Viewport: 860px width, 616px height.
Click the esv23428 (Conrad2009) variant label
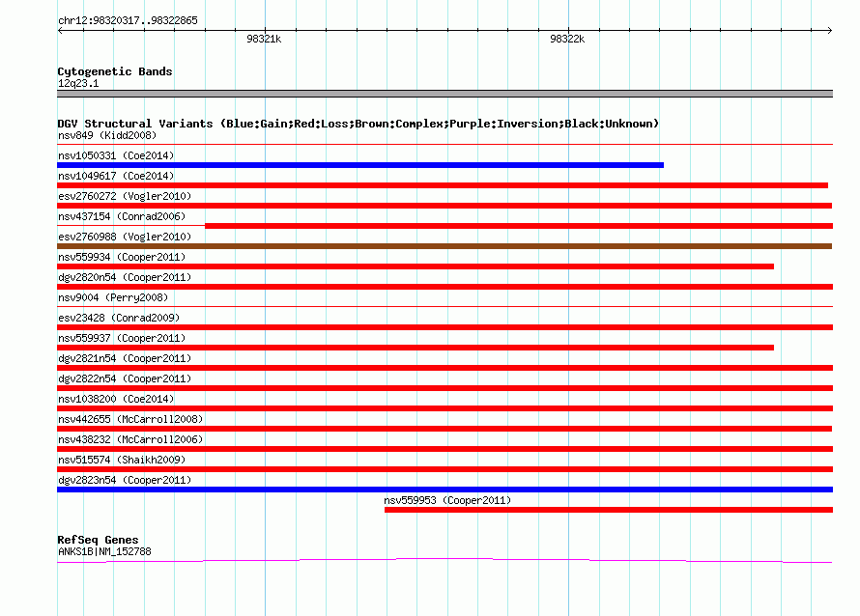point(119,318)
